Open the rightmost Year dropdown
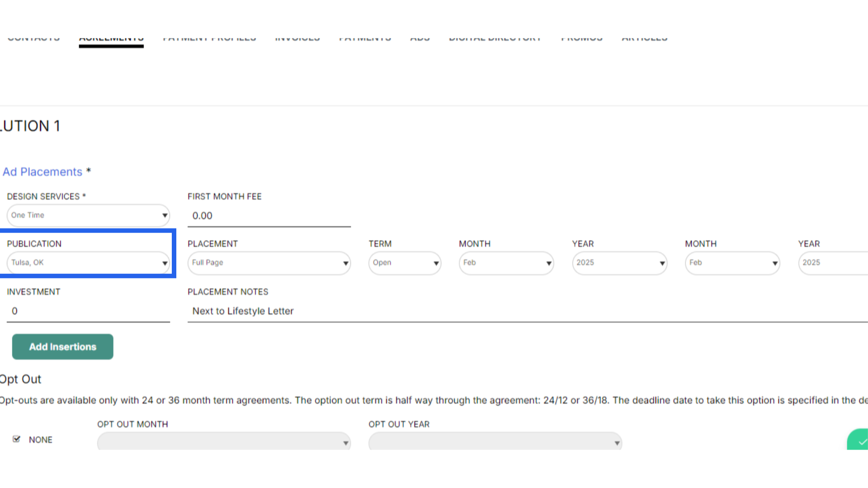This screenshot has height=488, width=868. tap(834, 263)
